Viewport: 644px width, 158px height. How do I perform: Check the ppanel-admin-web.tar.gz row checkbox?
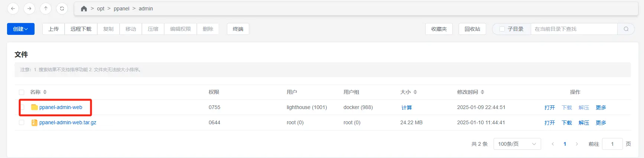(22, 122)
